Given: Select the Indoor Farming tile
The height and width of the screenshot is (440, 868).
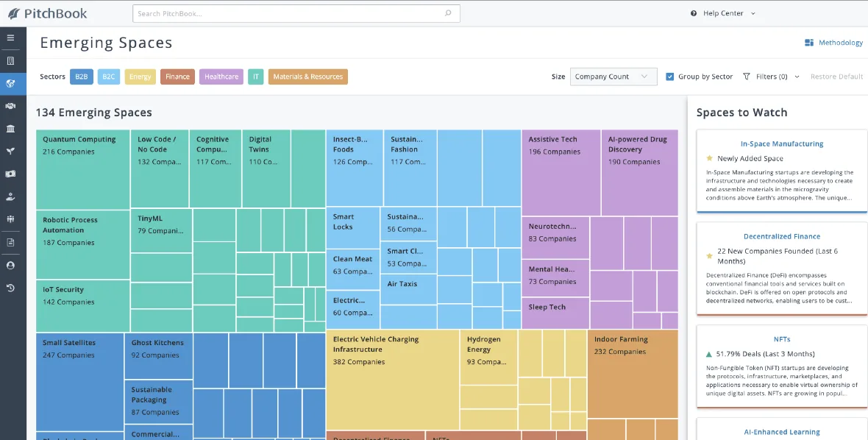Looking at the screenshot, I should click(633, 374).
